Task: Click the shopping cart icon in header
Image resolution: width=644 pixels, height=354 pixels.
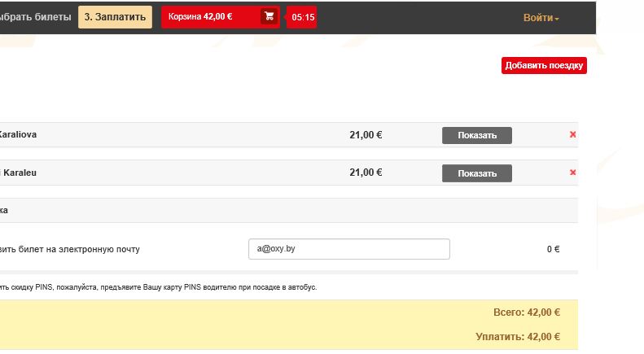Action: point(269,16)
